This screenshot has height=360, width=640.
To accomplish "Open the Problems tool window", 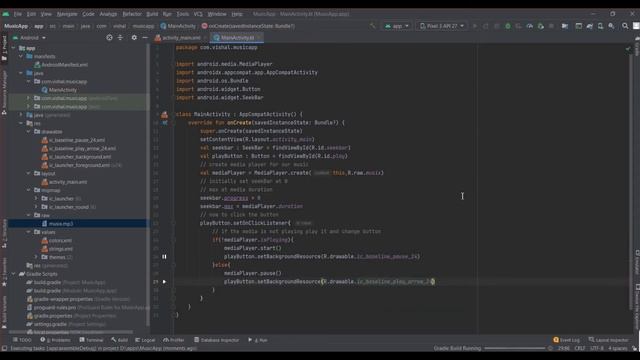I will click(56, 340).
